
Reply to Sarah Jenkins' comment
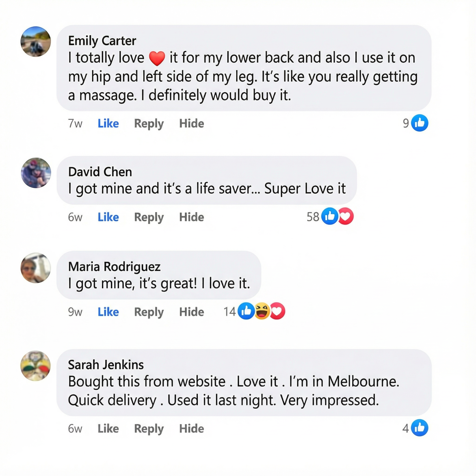(x=149, y=429)
